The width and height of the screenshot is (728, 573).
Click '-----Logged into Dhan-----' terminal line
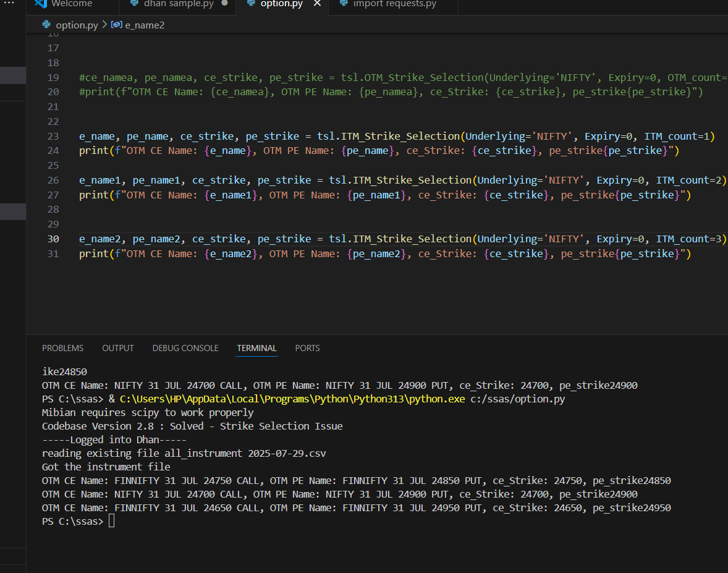114,439
